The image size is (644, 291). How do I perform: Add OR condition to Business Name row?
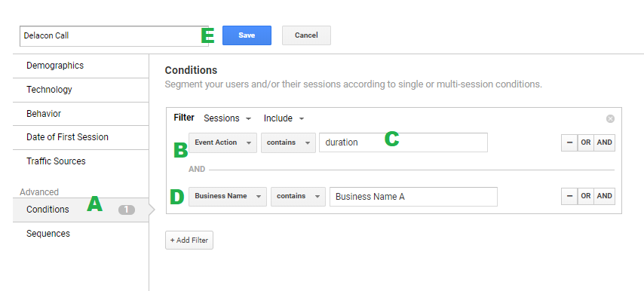tap(586, 196)
